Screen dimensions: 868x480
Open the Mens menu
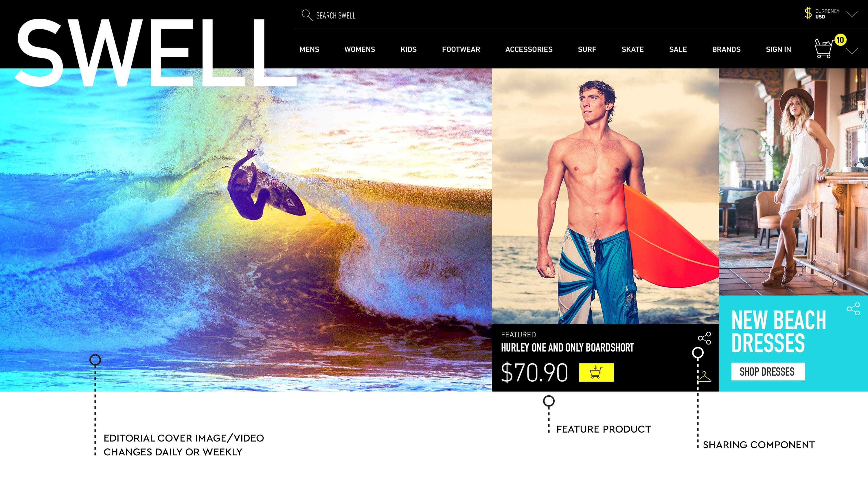[x=309, y=49]
